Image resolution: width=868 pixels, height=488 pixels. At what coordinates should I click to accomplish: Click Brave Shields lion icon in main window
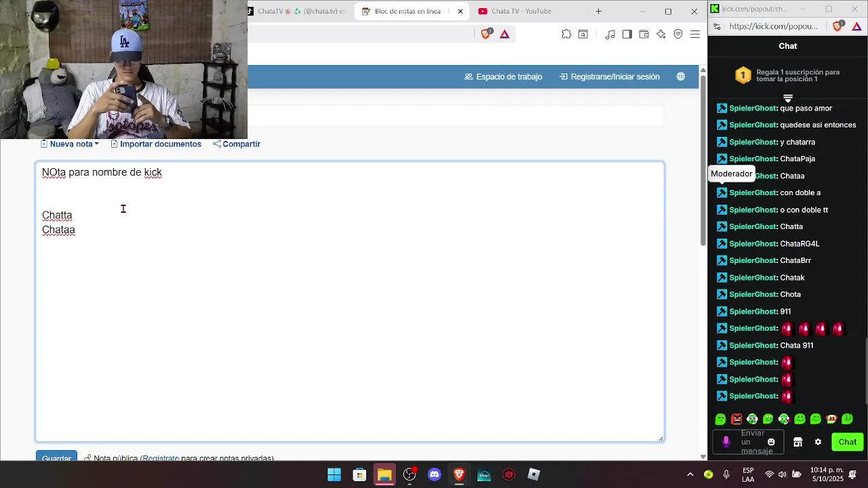click(x=486, y=34)
